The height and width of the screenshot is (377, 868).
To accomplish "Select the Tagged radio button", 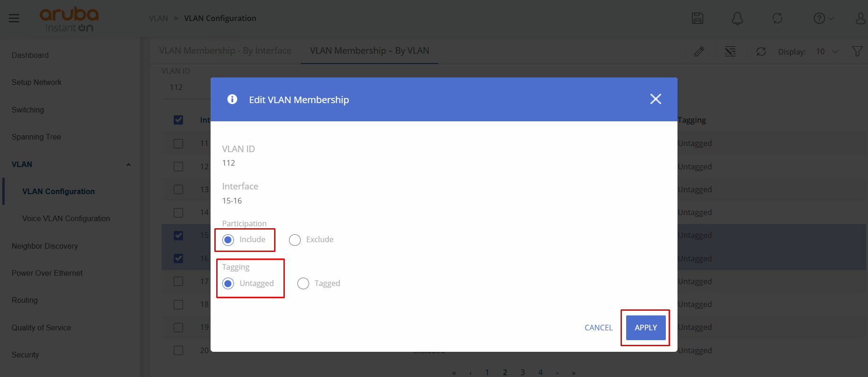I will [x=303, y=284].
